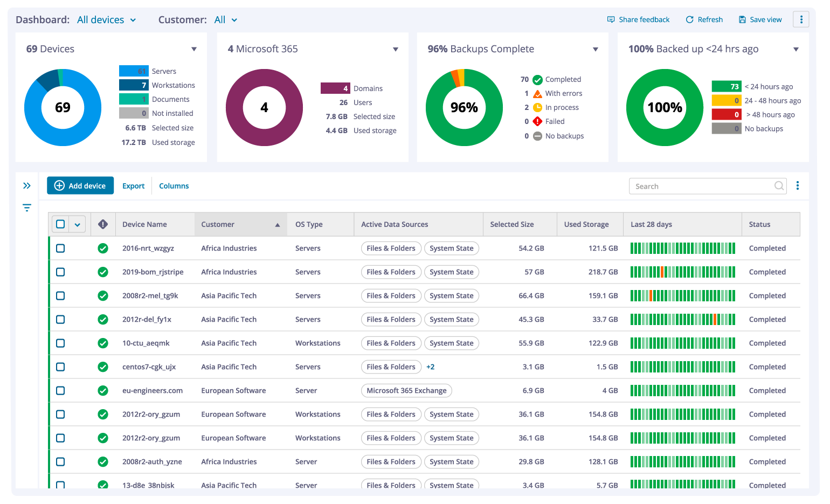The width and height of the screenshot is (830, 504).
Task: Open dashboard kebab menu at top right
Action: coord(801,19)
